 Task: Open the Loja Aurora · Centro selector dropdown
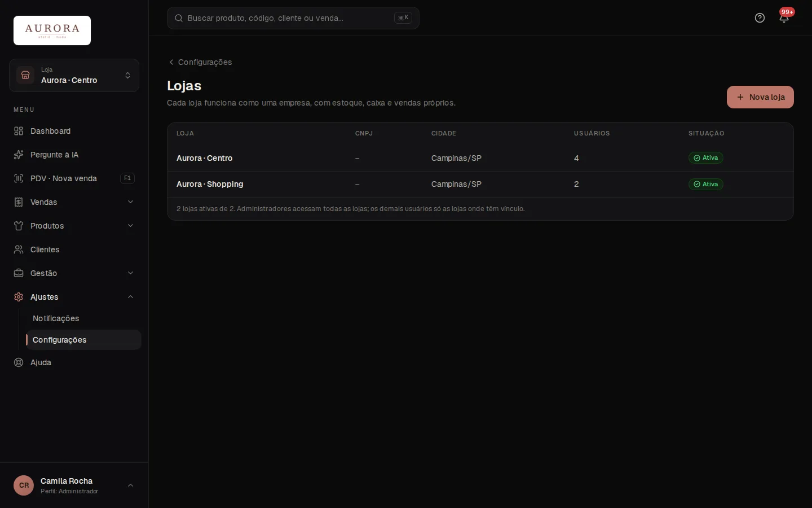coord(74,75)
